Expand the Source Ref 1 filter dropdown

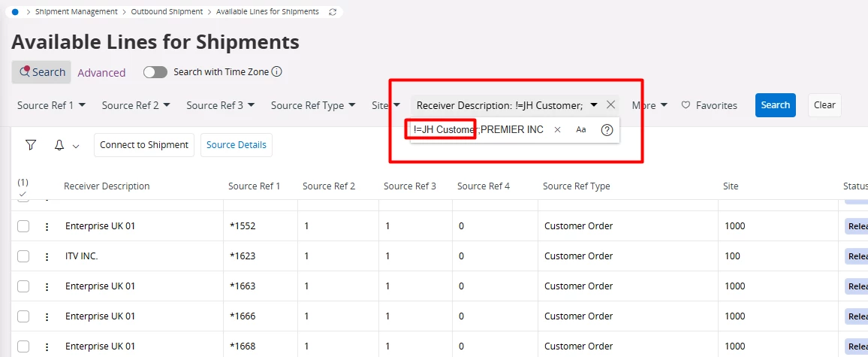51,105
